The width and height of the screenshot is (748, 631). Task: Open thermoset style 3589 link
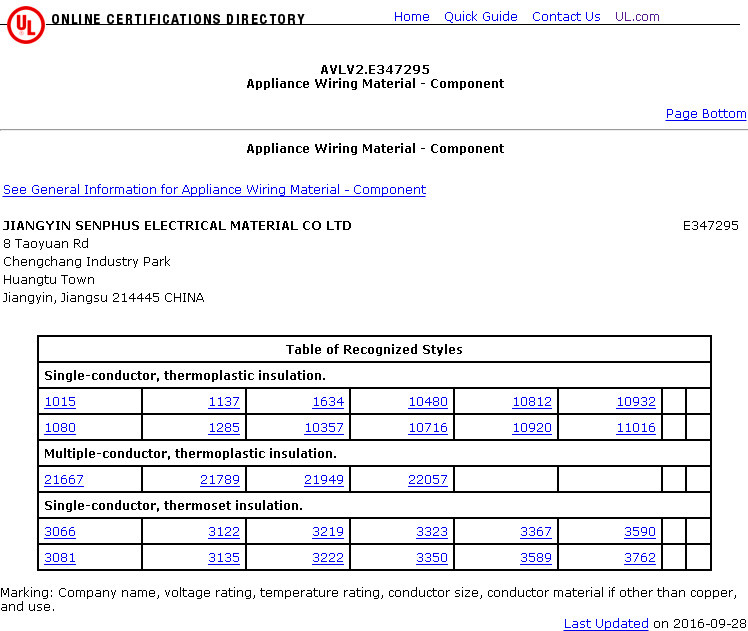point(536,558)
